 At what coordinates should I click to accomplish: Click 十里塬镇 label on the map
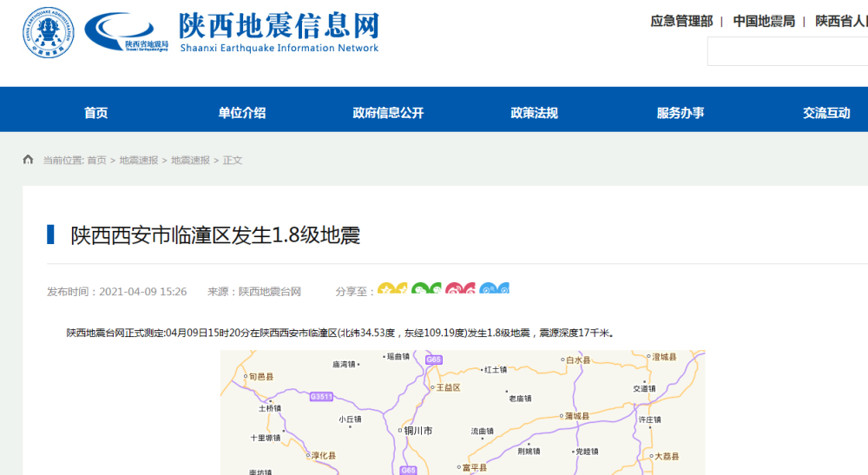pyautogui.click(x=265, y=438)
